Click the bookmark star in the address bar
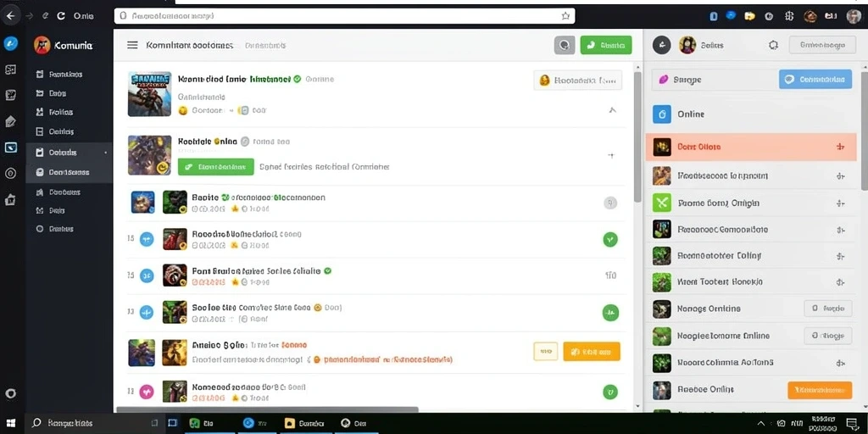Viewport: 868px width, 434px height. tap(565, 16)
